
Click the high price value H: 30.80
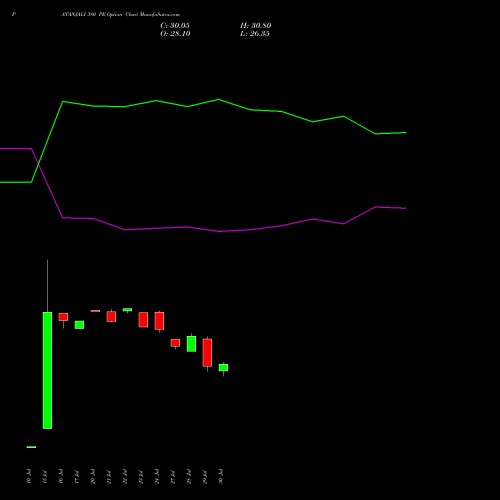256,26
